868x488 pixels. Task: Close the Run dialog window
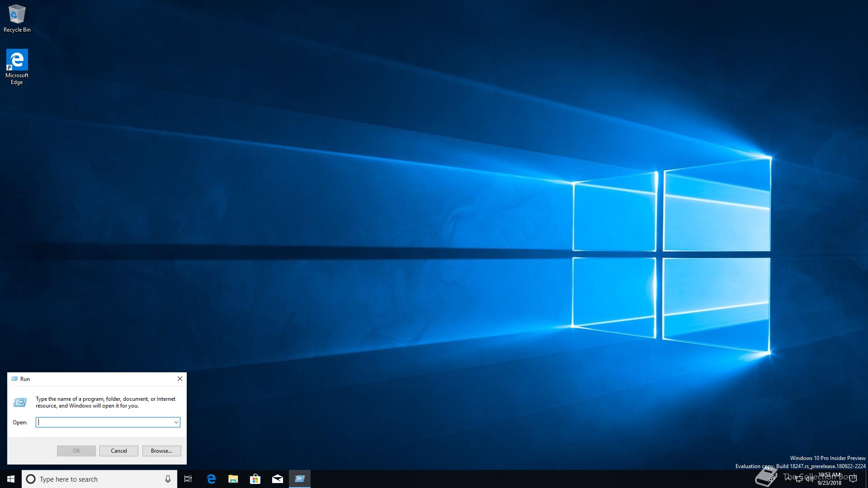pyautogui.click(x=180, y=379)
